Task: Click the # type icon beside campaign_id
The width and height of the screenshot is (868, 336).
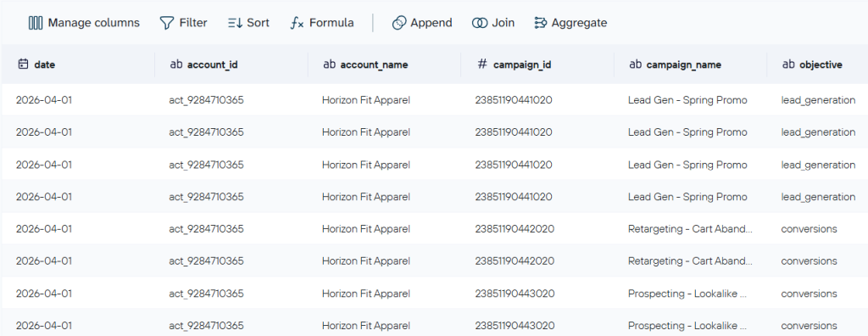Action: coord(482,64)
